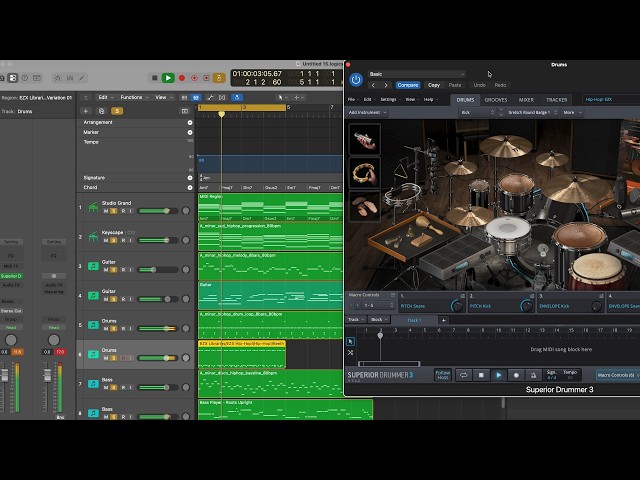Select the A_minor_hiphop_drum_loop region

click(x=270, y=325)
